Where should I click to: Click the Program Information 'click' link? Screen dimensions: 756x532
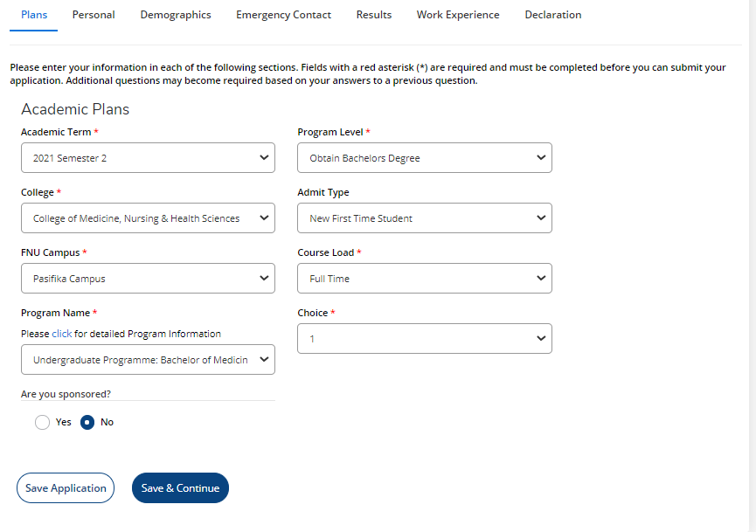tap(61, 334)
